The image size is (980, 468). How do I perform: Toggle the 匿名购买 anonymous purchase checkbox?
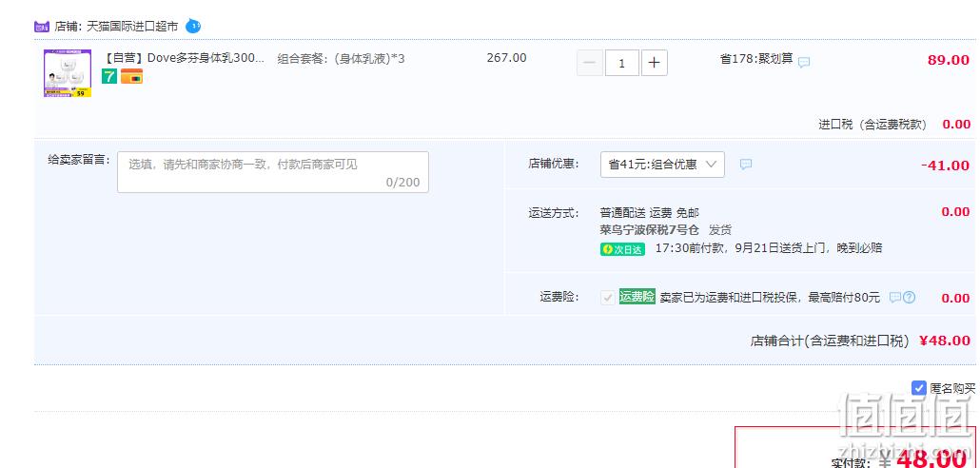point(918,388)
